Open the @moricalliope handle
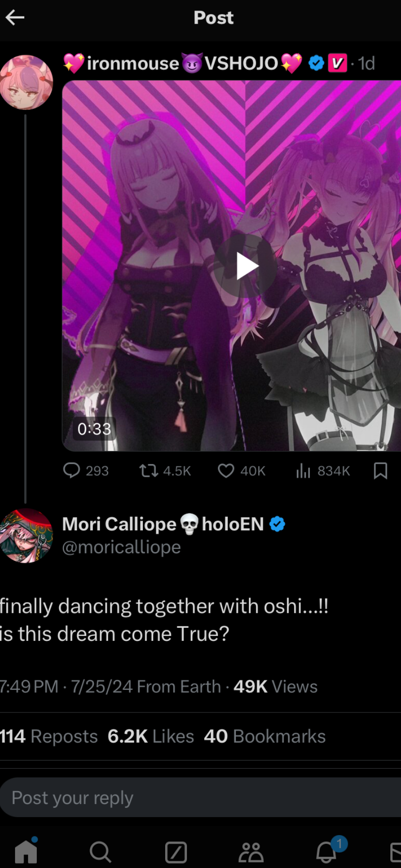401x868 pixels. pos(122,547)
